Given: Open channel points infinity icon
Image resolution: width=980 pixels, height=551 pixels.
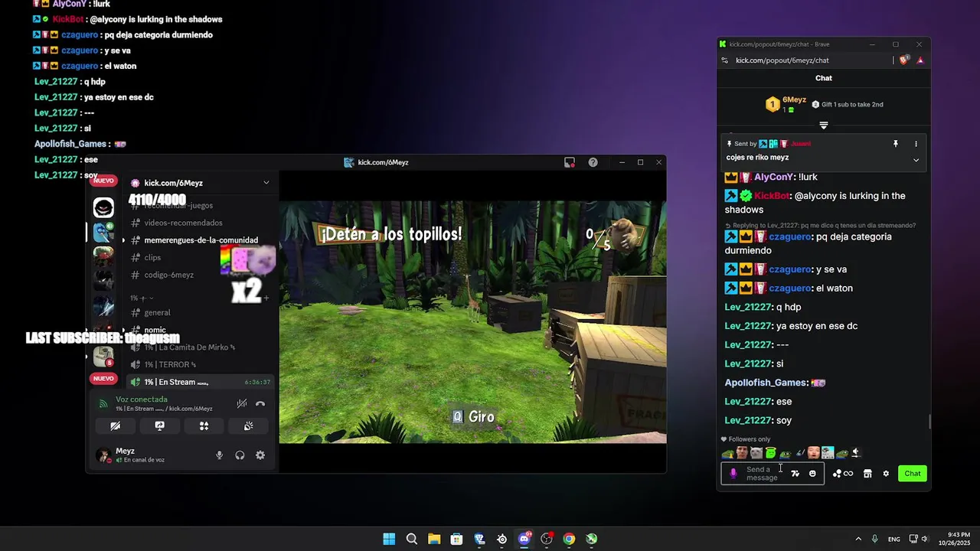Looking at the screenshot, I should tap(842, 474).
